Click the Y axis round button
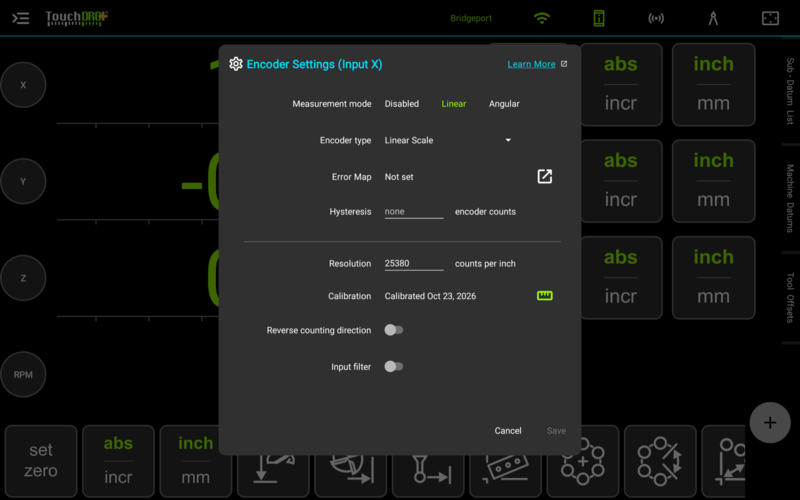The image size is (800, 500). pos(23,181)
